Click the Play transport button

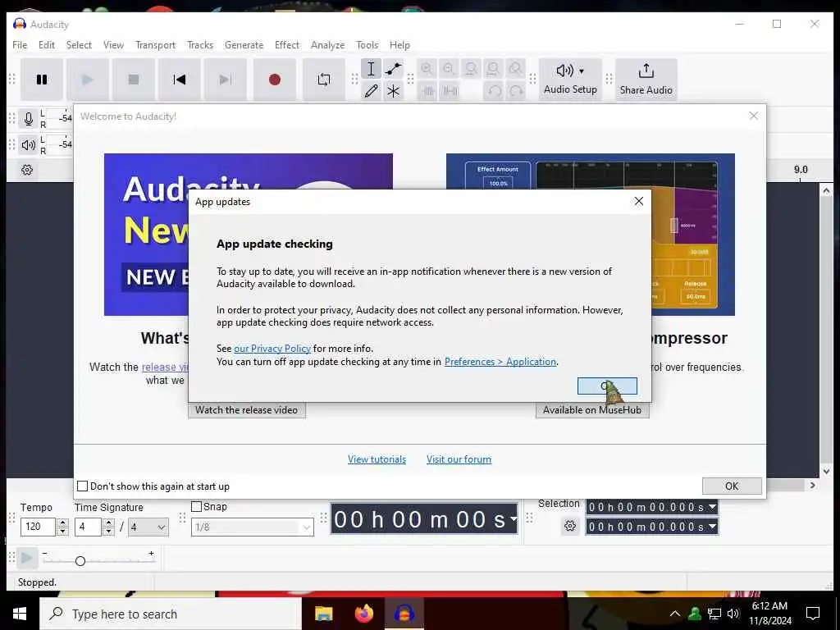(x=87, y=80)
